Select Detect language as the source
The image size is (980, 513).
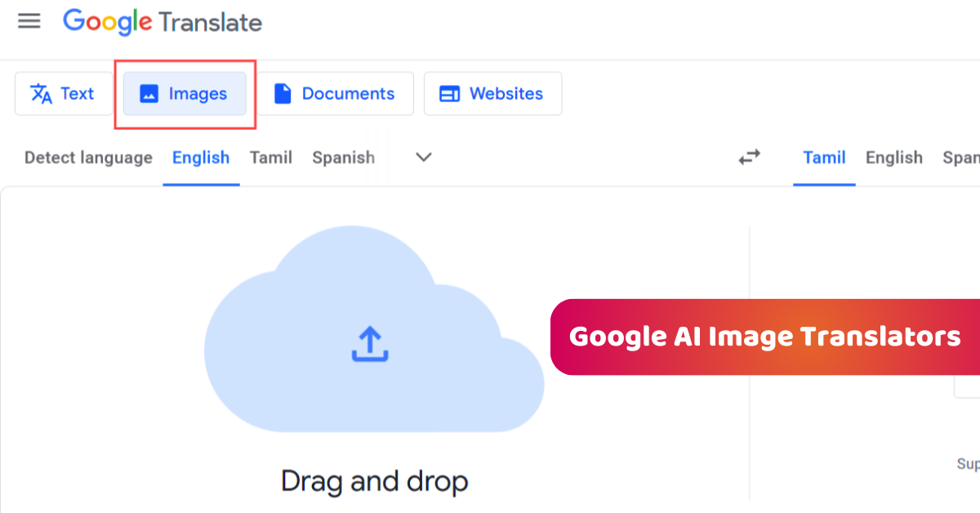[x=87, y=157]
